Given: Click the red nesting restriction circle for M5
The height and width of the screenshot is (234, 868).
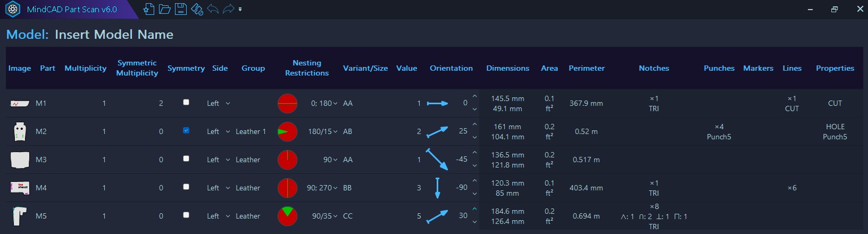Looking at the screenshot, I should (x=287, y=216).
